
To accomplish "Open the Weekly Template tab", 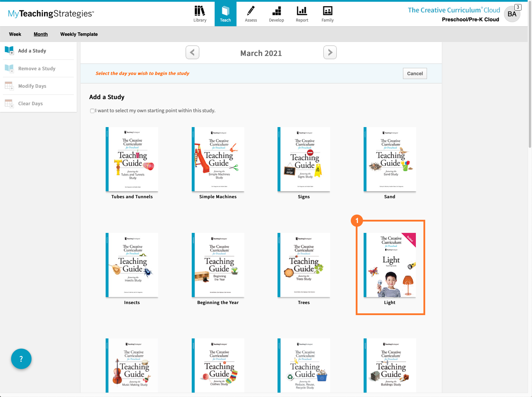I will [x=79, y=34].
